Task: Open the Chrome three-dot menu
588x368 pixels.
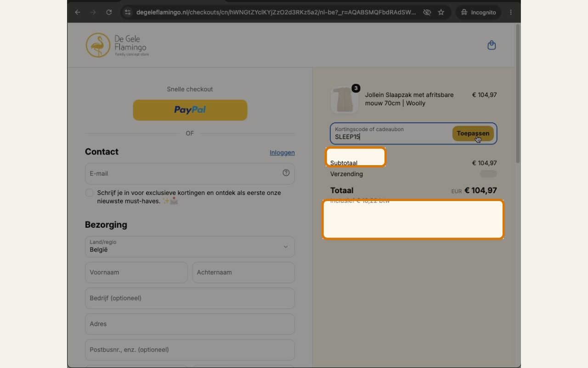Action: (x=511, y=12)
